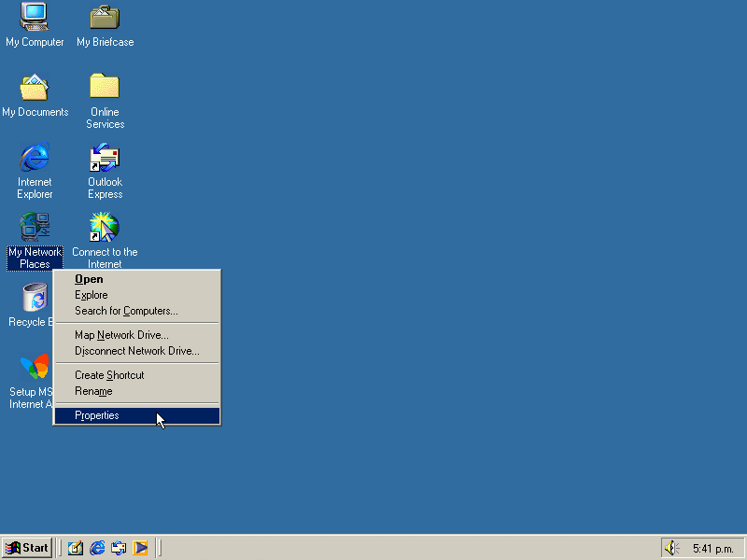
Task: Select Disconnect Network Drive... menu entry
Action: point(136,351)
